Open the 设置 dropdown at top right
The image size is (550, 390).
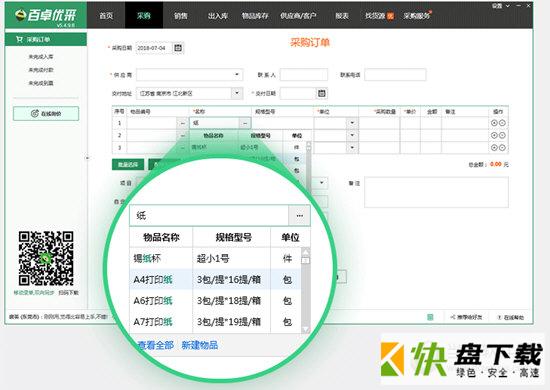click(x=501, y=6)
